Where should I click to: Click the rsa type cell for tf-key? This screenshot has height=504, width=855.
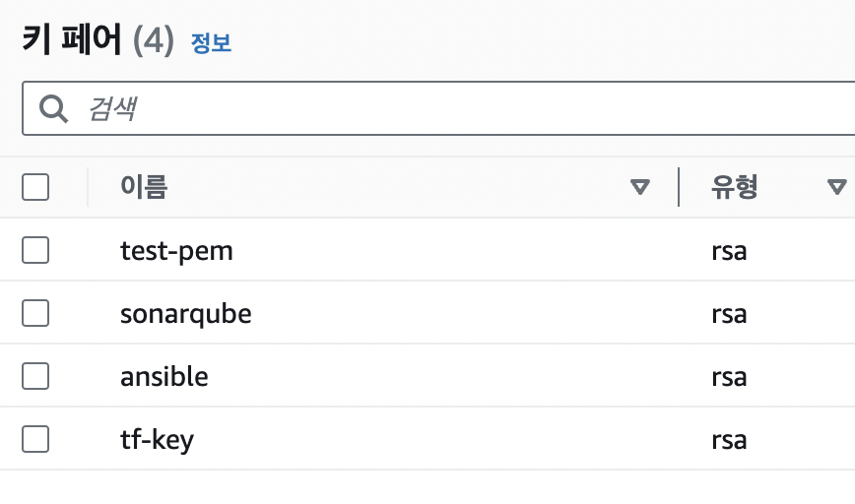point(729,439)
